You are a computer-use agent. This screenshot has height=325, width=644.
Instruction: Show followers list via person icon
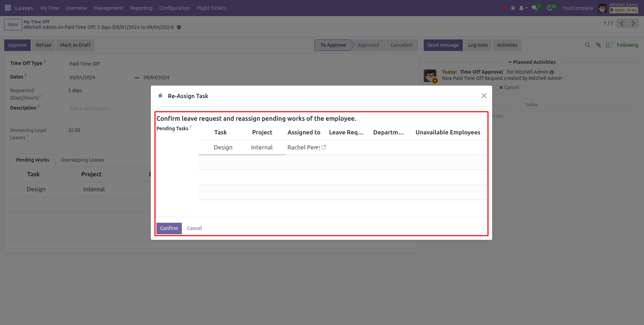[x=608, y=45]
